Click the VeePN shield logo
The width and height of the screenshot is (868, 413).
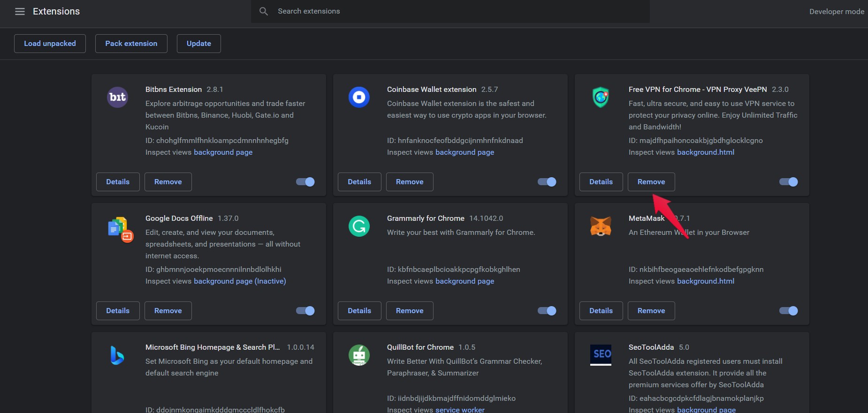(601, 97)
